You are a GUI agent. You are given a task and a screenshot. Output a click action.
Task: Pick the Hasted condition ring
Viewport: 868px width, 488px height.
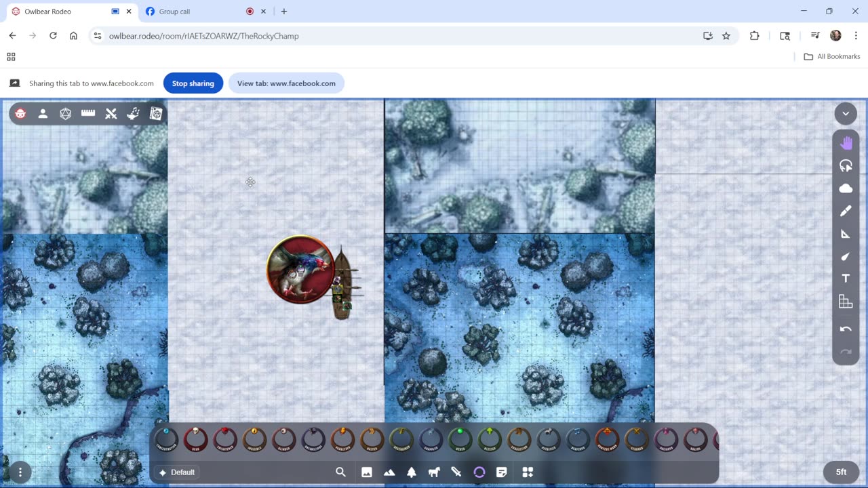372,440
